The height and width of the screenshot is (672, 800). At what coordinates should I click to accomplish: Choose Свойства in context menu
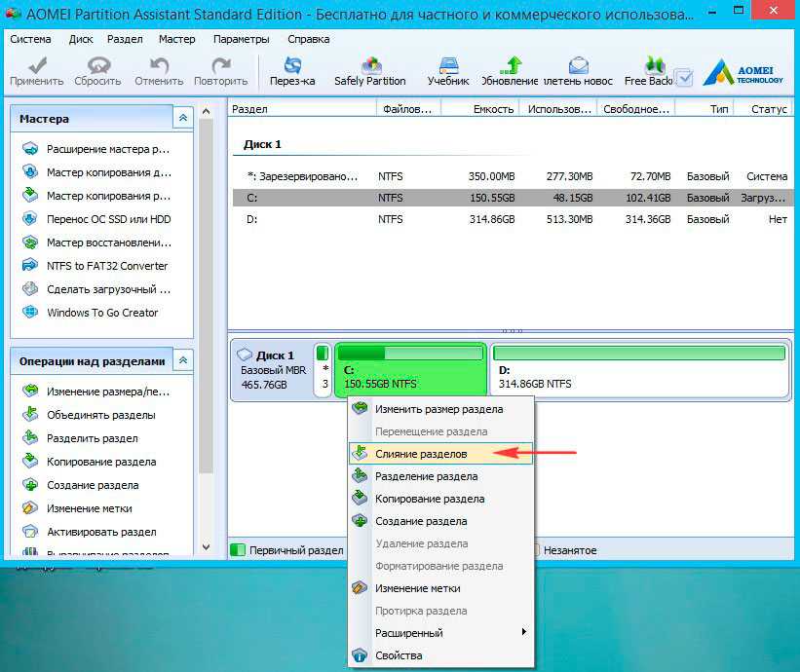click(x=440, y=655)
